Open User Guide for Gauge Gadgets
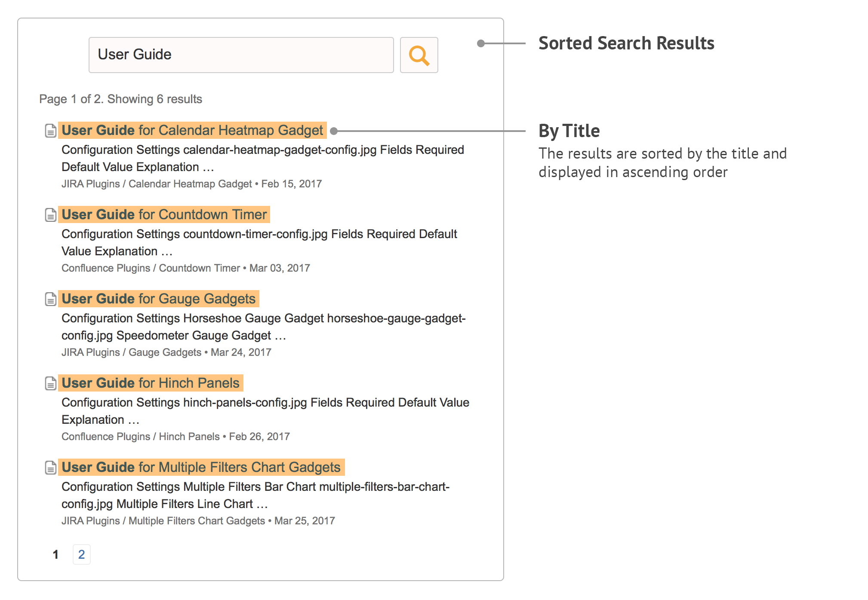This screenshot has height=600, width=868. (158, 299)
